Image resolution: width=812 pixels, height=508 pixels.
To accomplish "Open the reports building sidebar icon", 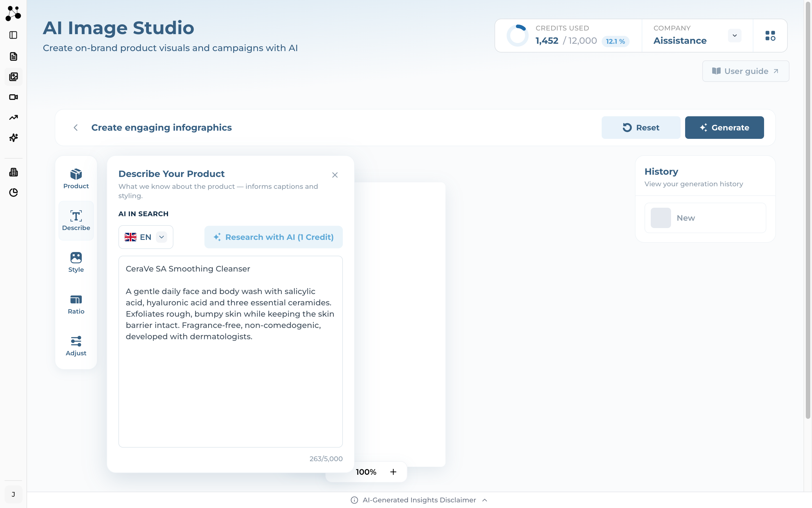I will click(14, 172).
